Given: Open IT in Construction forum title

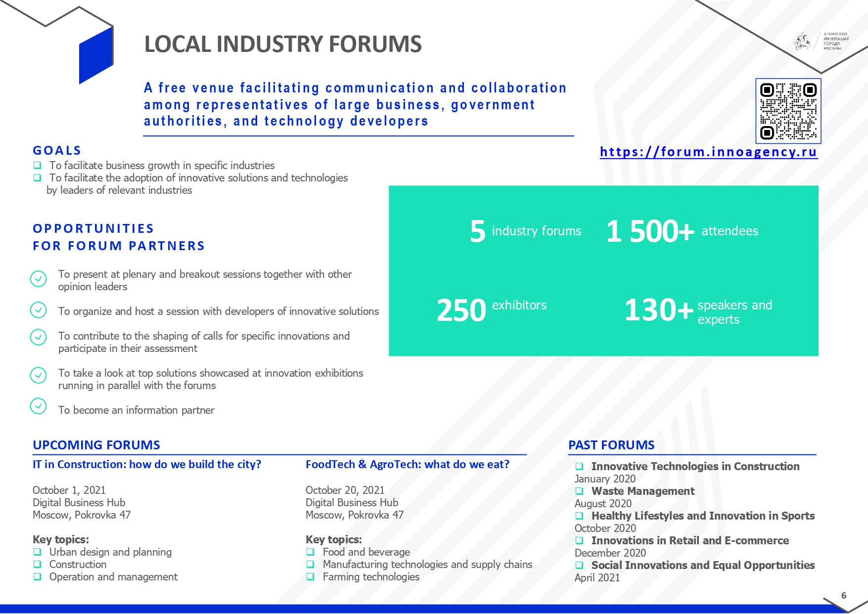Looking at the screenshot, I should pos(147,464).
